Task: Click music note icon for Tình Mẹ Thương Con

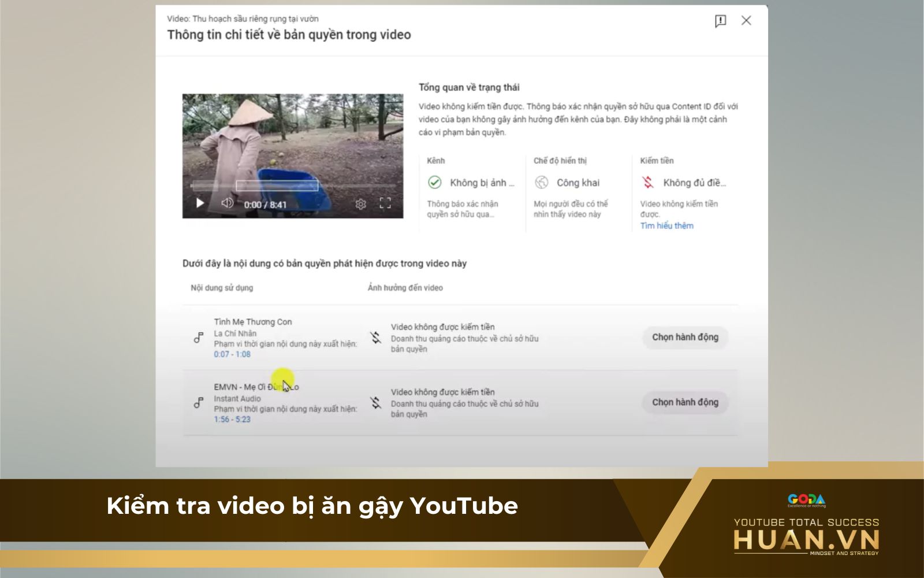Action: point(199,338)
